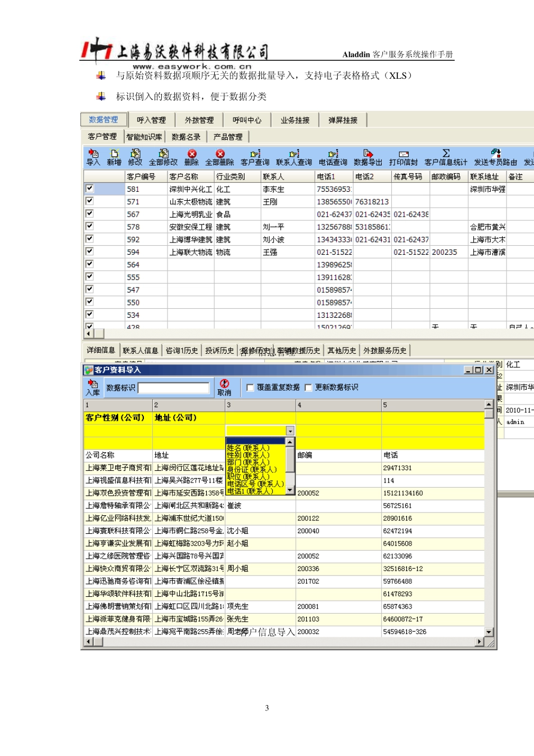The image size is (534, 756).
Task: Click scroll-down arrow of field dropdown list
Action: [x=290, y=490]
